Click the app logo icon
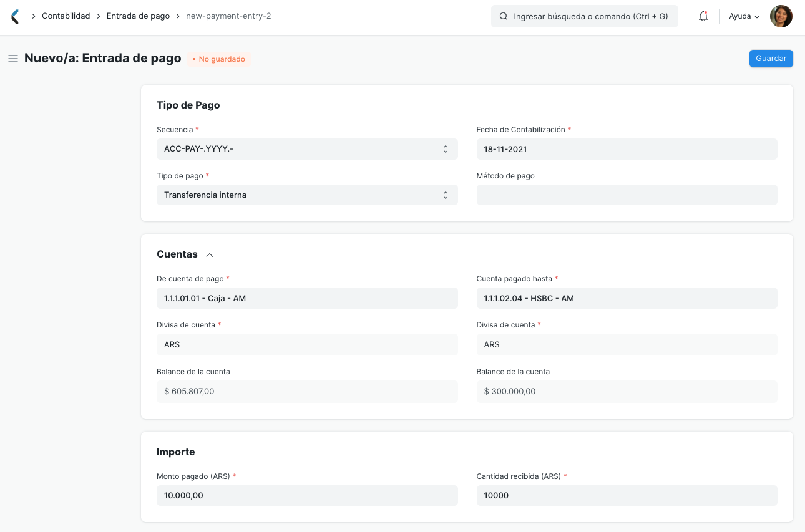This screenshot has height=532, width=805. pos(16,17)
